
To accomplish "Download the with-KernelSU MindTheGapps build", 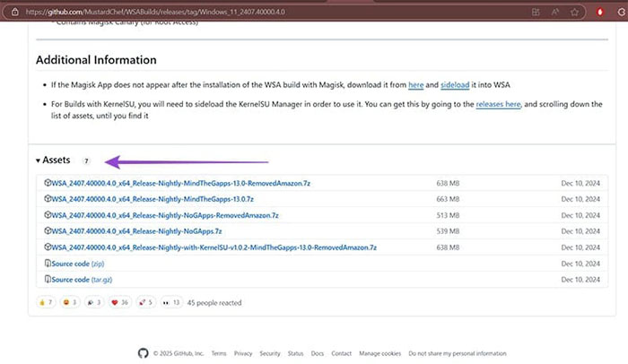I will click(214, 247).
